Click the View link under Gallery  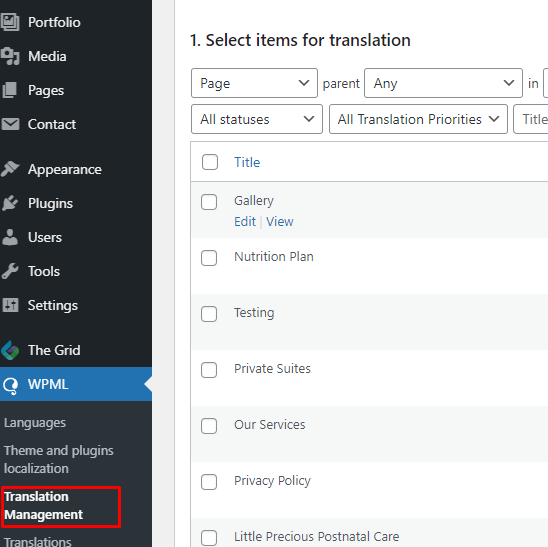pyautogui.click(x=280, y=222)
